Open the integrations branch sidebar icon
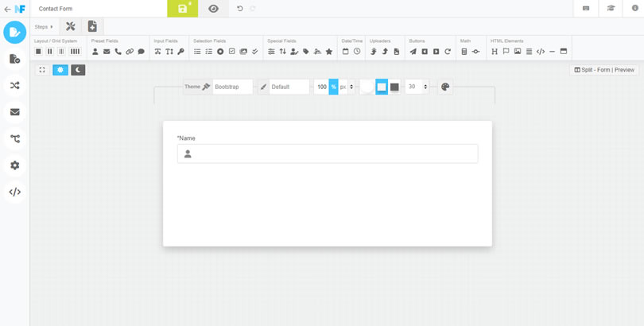The width and height of the screenshot is (644, 326). coord(15,139)
